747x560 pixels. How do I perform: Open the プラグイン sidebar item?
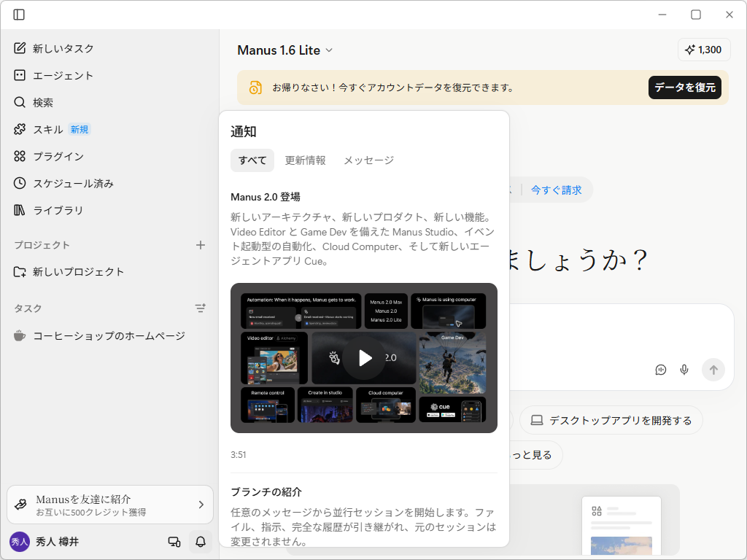(109, 156)
